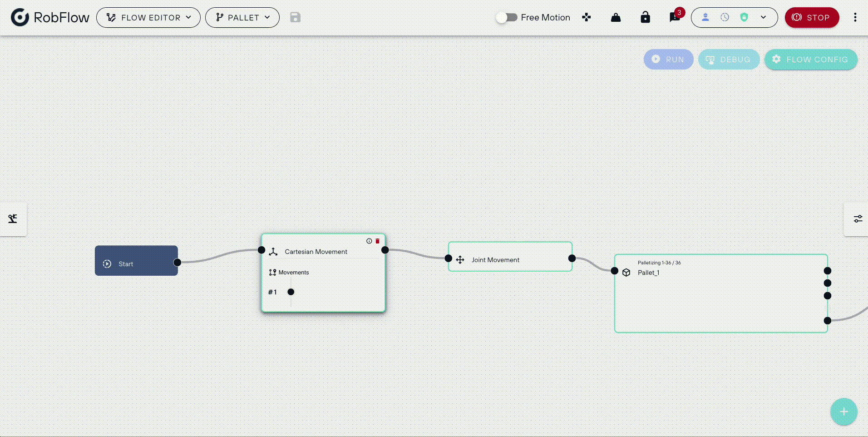This screenshot has height=437, width=868.
Task: Click the Joint Movement cross-arrows icon
Action: pos(460,260)
